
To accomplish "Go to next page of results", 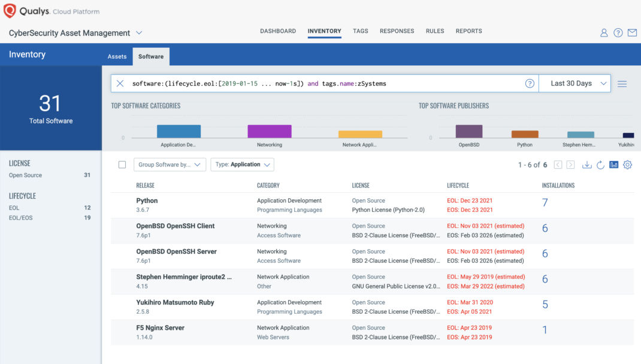I will [x=572, y=164].
